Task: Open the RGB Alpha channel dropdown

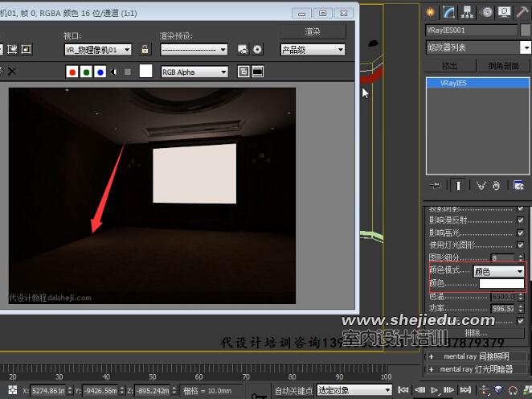Action: coord(194,72)
